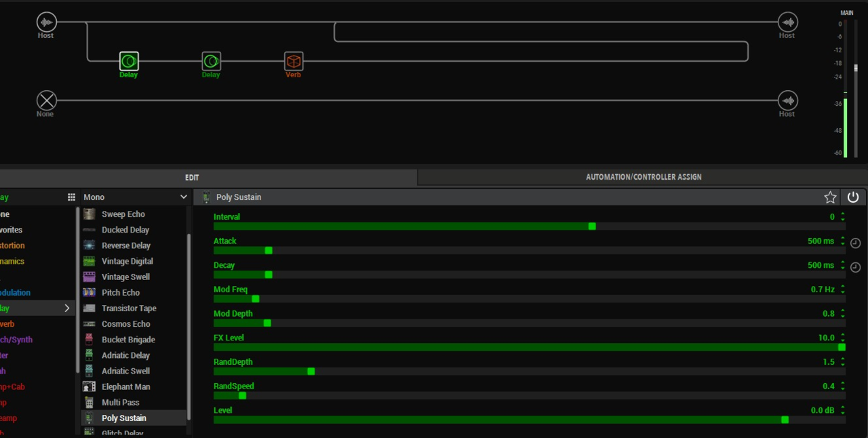This screenshot has height=438, width=868.
Task: Switch to the Automation/Controller Assign tab
Action: click(x=643, y=177)
